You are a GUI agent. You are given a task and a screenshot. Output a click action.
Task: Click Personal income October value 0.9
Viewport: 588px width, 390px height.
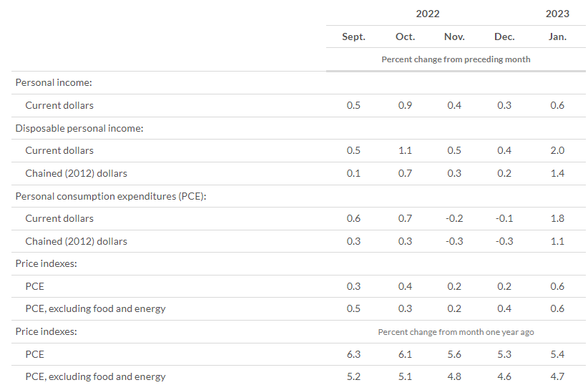point(405,105)
